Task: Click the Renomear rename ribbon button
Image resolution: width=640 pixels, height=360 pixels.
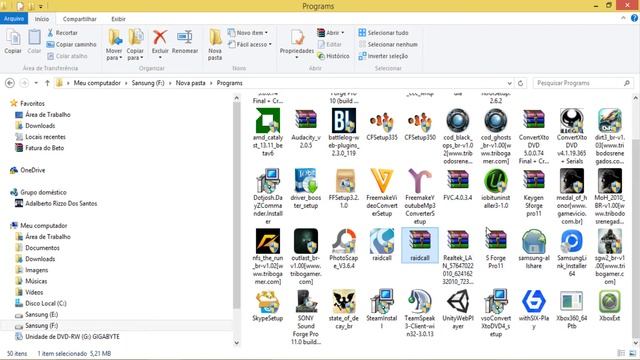Action: click(x=185, y=42)
